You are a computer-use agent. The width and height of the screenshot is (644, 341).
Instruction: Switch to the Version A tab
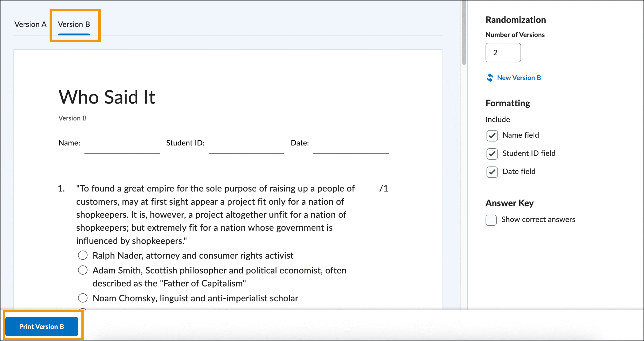30,24
